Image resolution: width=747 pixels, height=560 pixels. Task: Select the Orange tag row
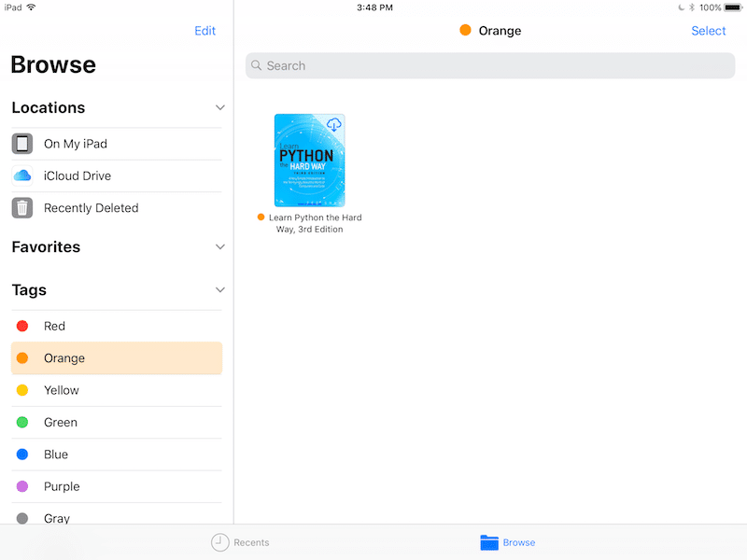pos(117,358)
